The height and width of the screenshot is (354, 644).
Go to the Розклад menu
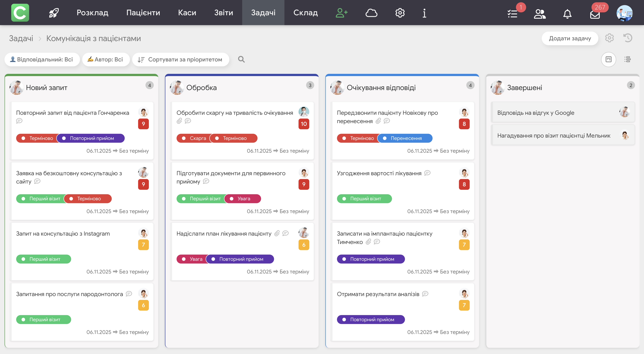coord(92,13)
